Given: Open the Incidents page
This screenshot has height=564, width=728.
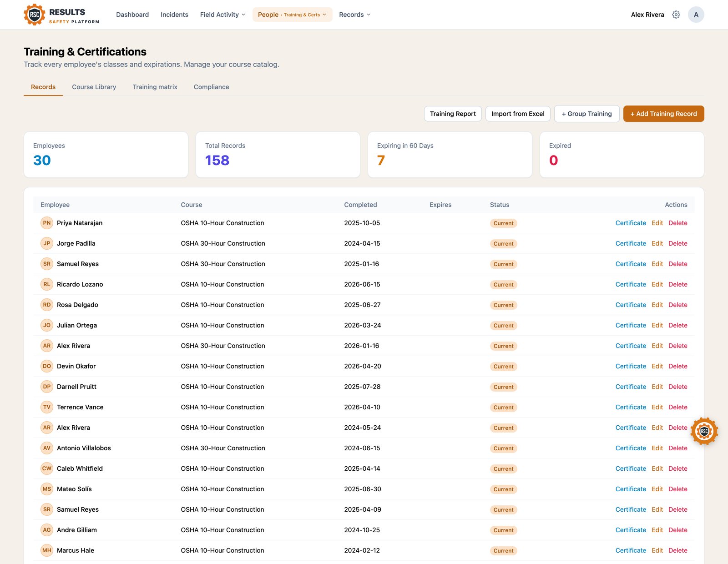Looking at the screenshot, I should [174, 15].
